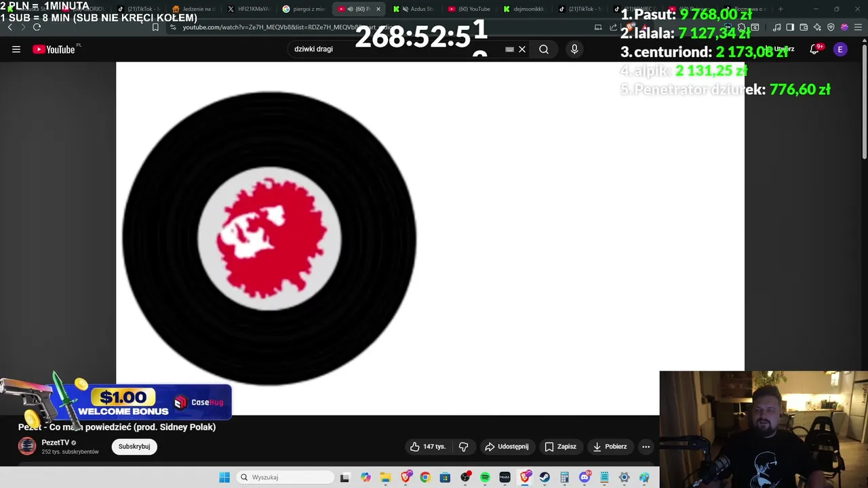Open the PezetTV channel avatar
The width and height of the screenshot is (868, 488).
coord(27,446)
